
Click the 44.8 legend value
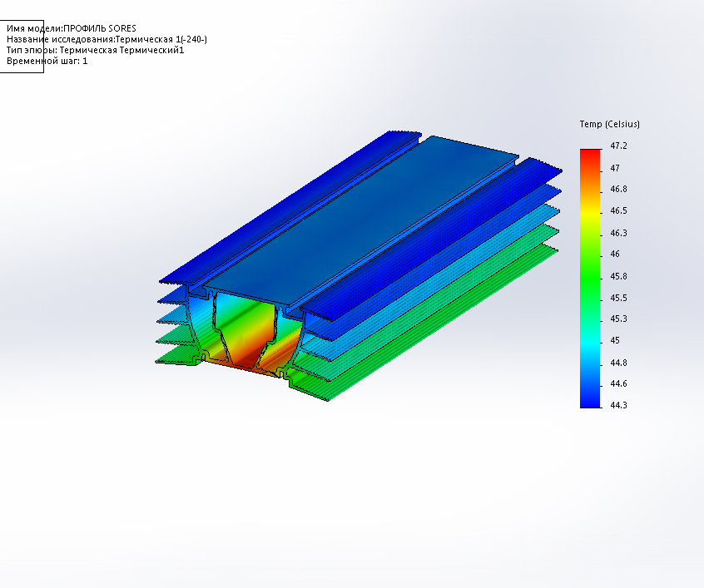click(618, 363)
